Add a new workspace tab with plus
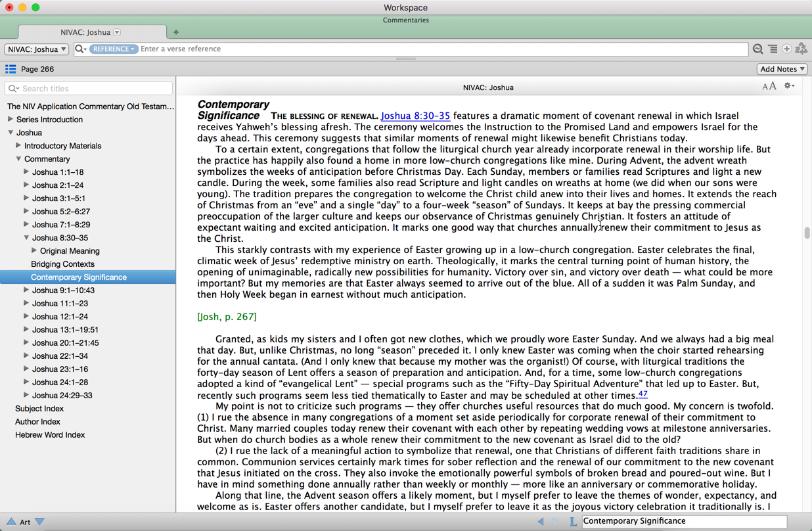The width and height of the screenshot is (812, 531). (x=175, y=32)
